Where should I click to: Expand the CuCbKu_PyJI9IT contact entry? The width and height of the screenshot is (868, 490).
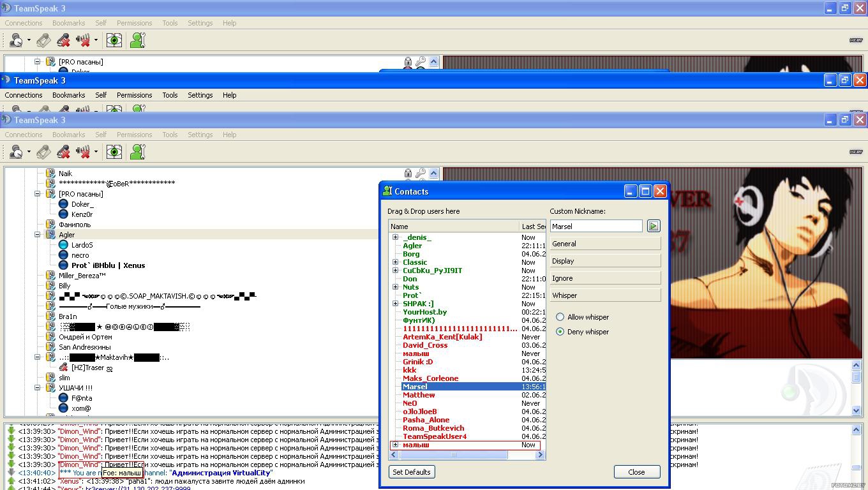point(395,271)
